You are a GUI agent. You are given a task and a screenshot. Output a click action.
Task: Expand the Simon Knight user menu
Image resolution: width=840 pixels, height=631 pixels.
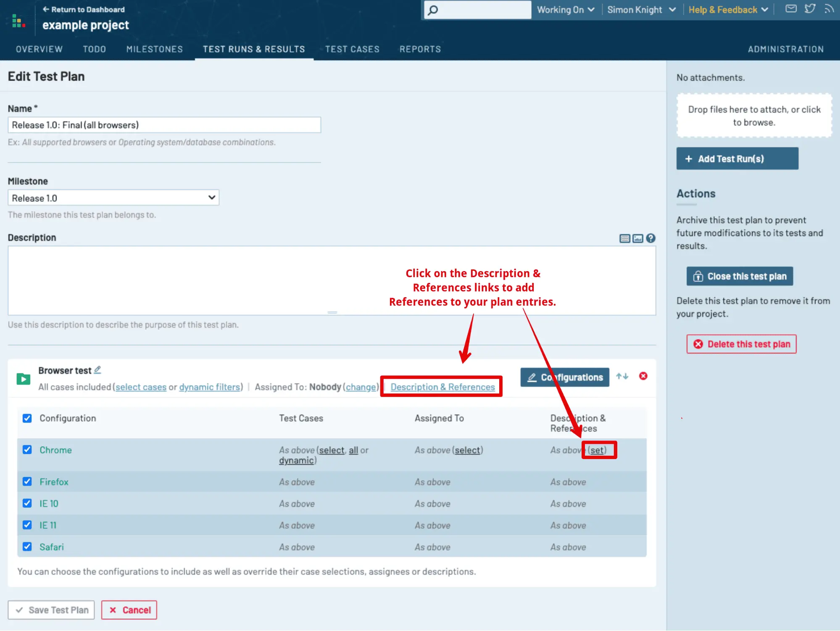pyautogui.click(x=641, y=10)
